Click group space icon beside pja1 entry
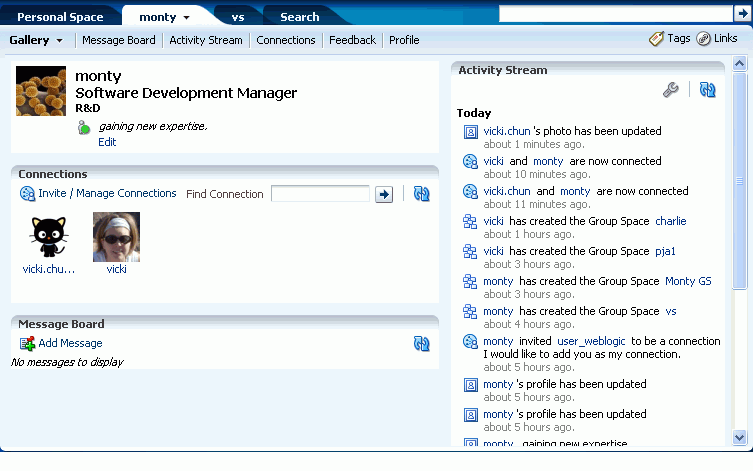 pyautogui.click(x=470, y=252)
